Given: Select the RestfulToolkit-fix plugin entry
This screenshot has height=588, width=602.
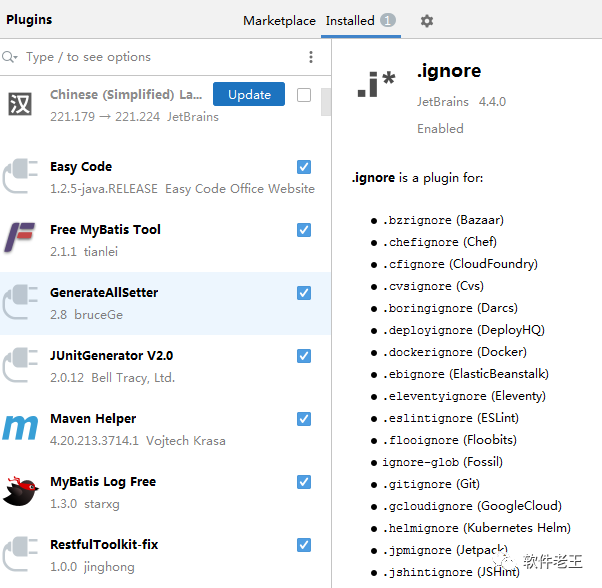Looking at the screenshot, I should (x=150, y=554).
